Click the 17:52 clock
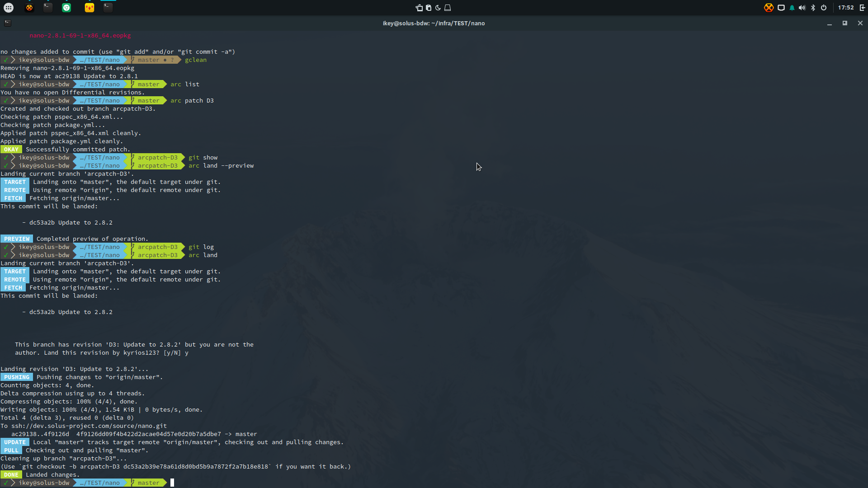 pos(846,8)
